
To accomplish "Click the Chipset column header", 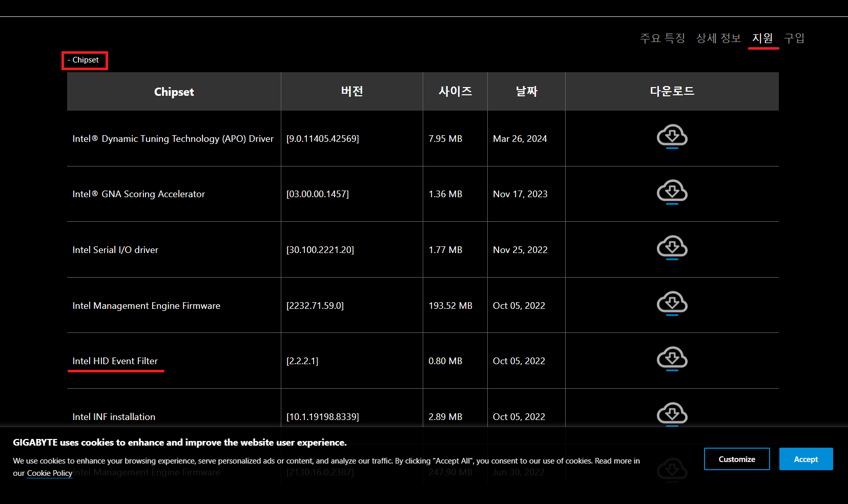I will tap(174, 92).
